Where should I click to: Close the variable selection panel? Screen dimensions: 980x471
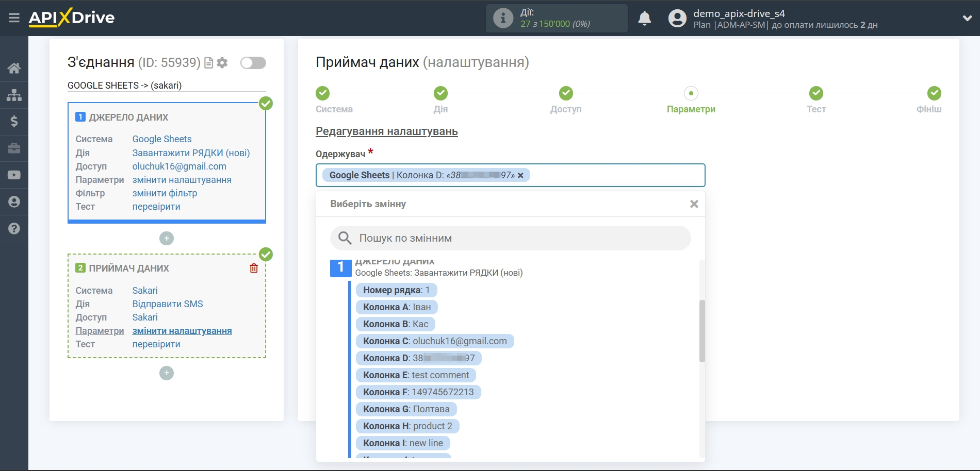click(694, 204)
